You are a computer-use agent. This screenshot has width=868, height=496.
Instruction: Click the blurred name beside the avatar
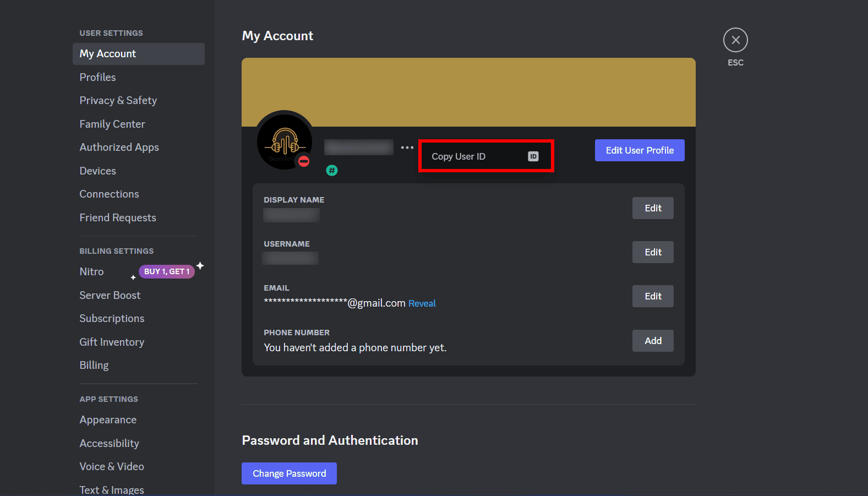pos(359,147)
